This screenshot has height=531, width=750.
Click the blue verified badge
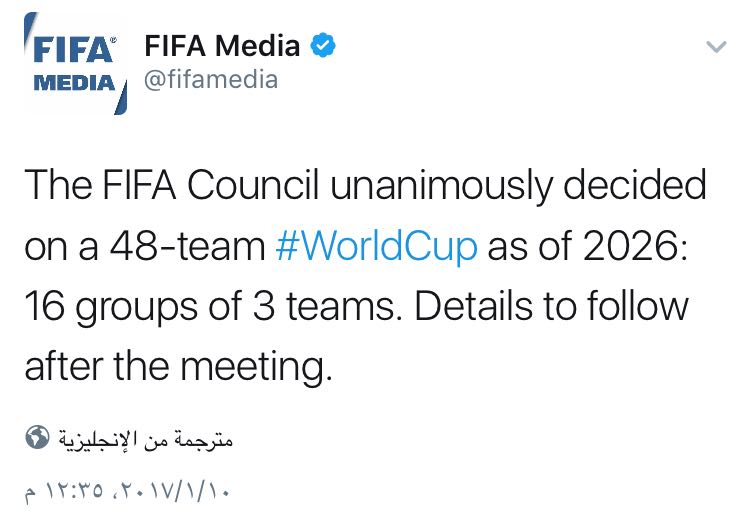click(323, 45)
